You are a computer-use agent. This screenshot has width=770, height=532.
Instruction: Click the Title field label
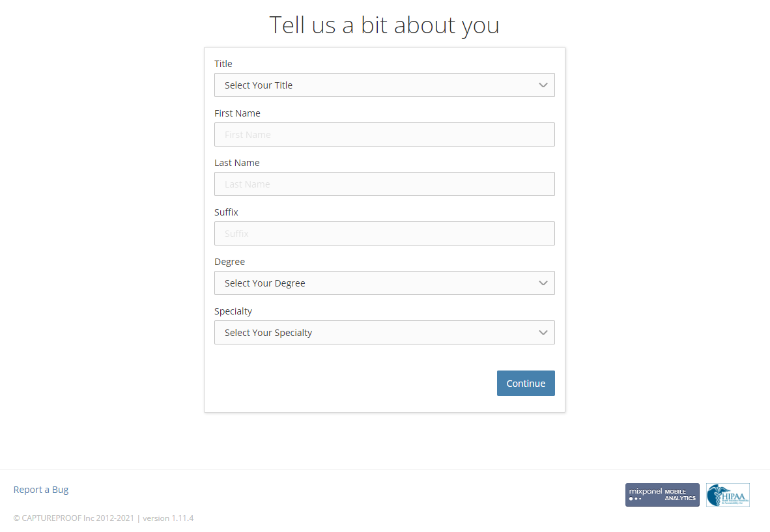pos(223,64)
